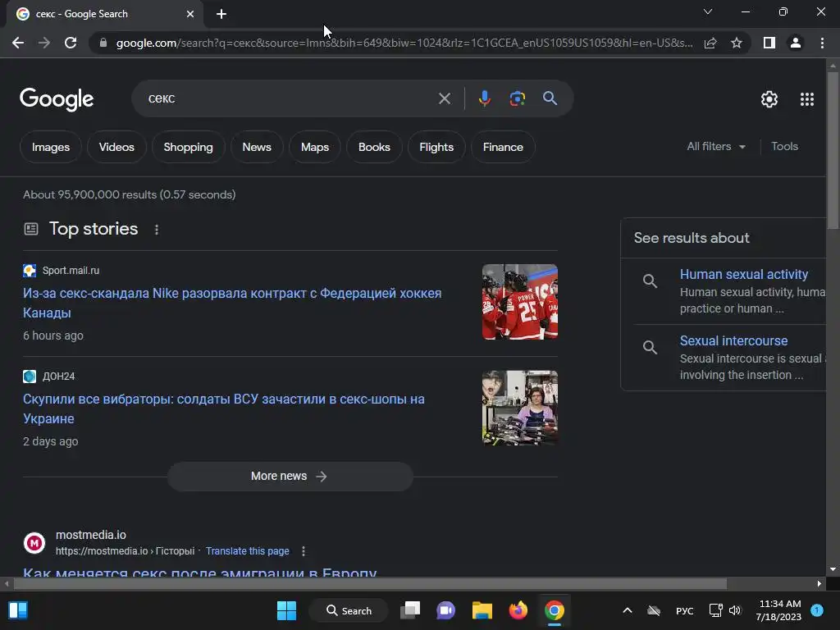The height and width of the screenshot is (630, 840).
Task: Open Top stories options menu
Action: 157,230
